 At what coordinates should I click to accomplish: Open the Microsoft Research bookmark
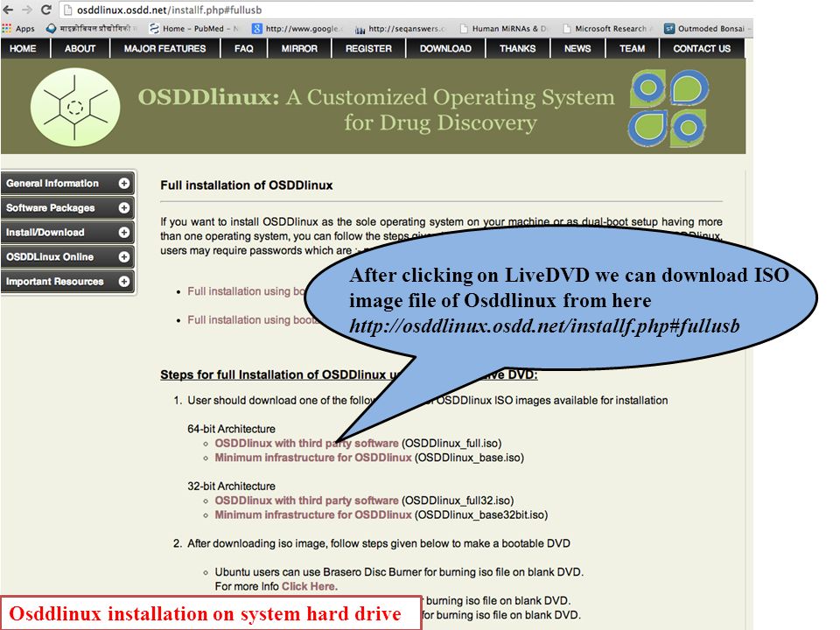(x=606, y=28)
